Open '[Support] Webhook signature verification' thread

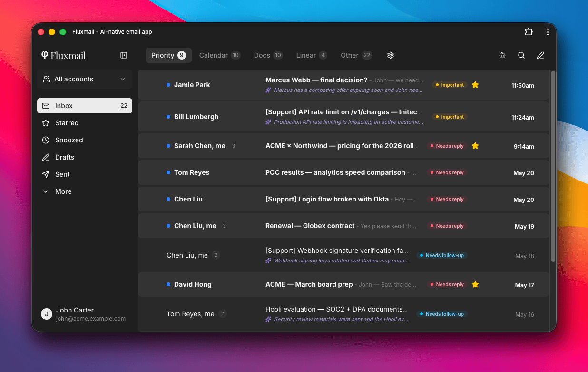tap(343, 255)
